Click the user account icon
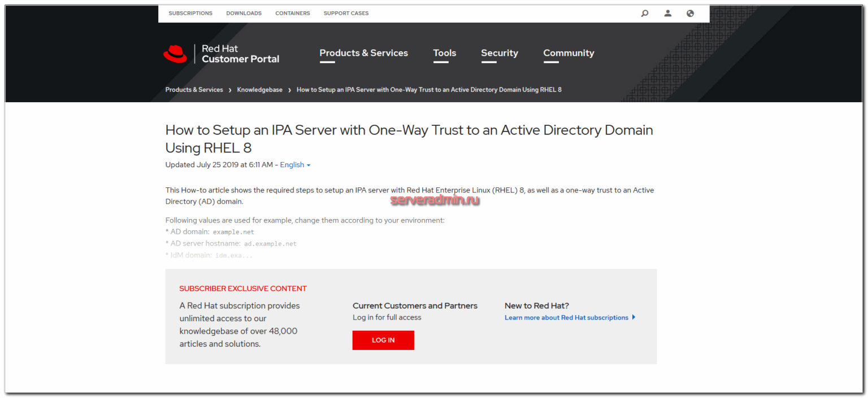This screenshot has width=868, height=398. coord(667,13)
